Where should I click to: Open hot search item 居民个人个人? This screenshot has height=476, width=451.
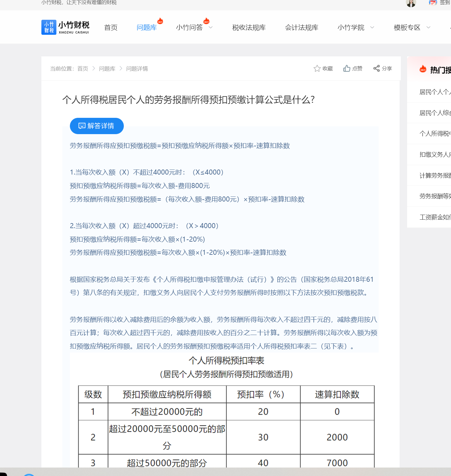[435, 92]
